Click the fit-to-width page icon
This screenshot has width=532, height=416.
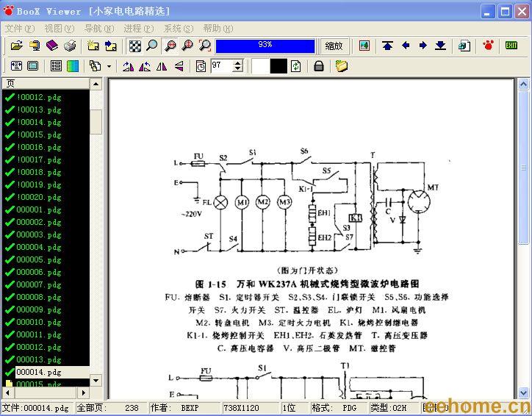pos(16,66)
